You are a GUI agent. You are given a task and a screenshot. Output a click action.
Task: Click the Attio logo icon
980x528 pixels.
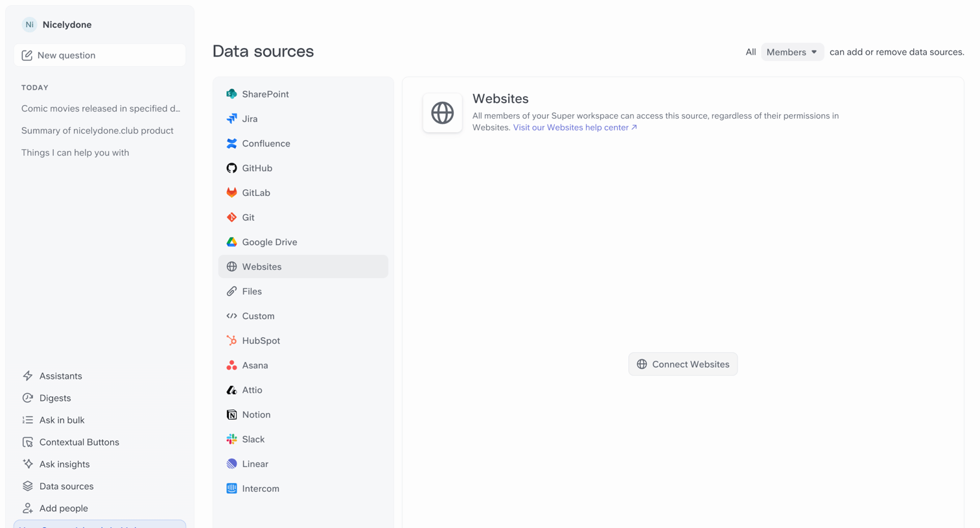coord(231,390)
